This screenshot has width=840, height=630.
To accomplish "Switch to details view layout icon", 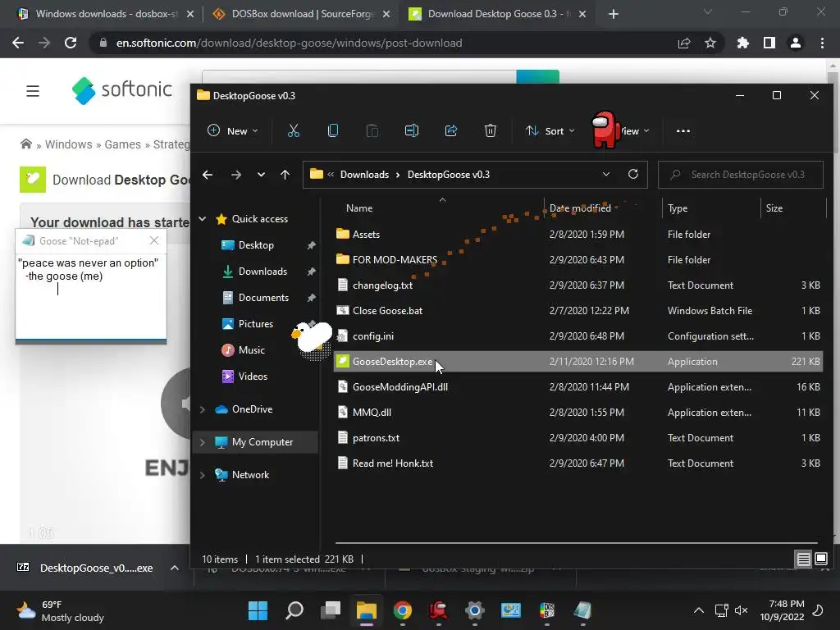I will point(804,559).
